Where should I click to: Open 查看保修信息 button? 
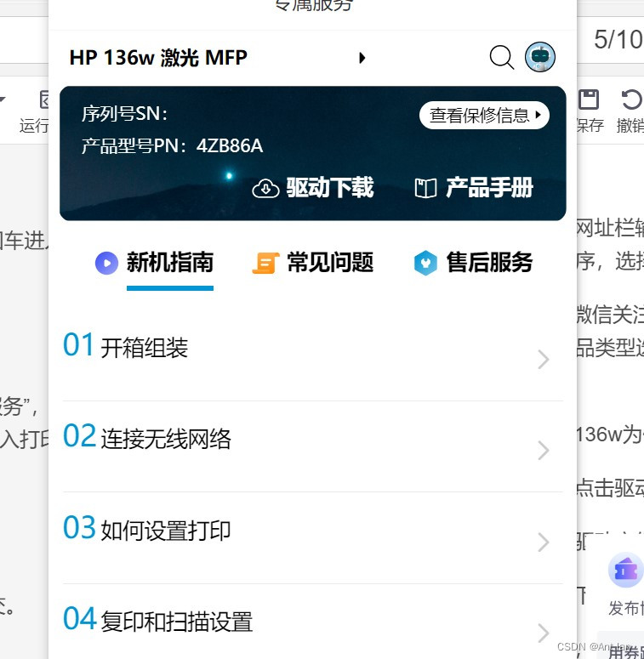tap(484, 115)
